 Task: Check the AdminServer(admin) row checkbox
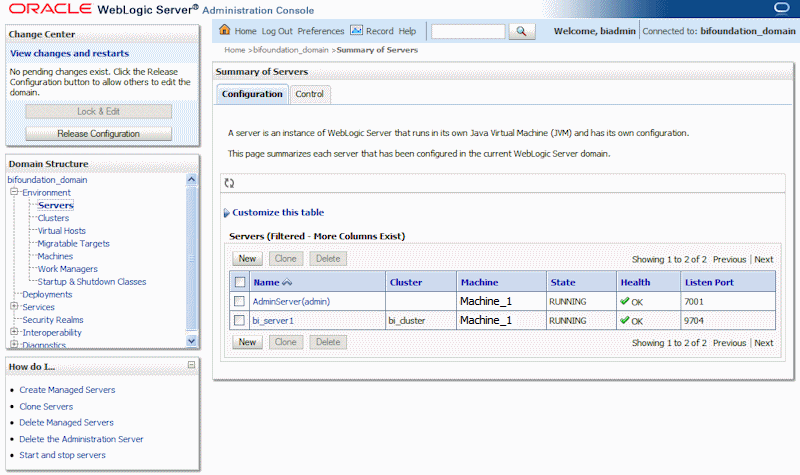pos(239,301)
